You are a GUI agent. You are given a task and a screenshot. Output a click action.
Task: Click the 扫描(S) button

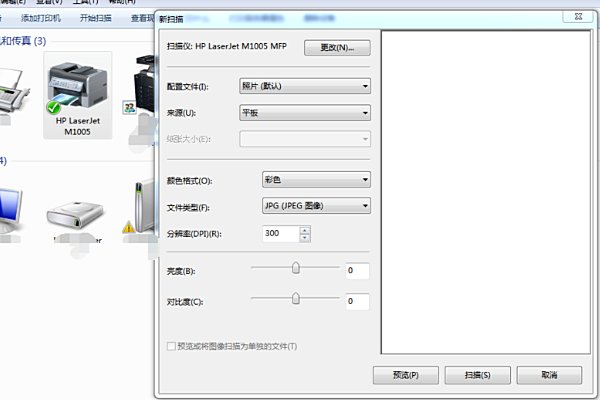pos(478,375)
